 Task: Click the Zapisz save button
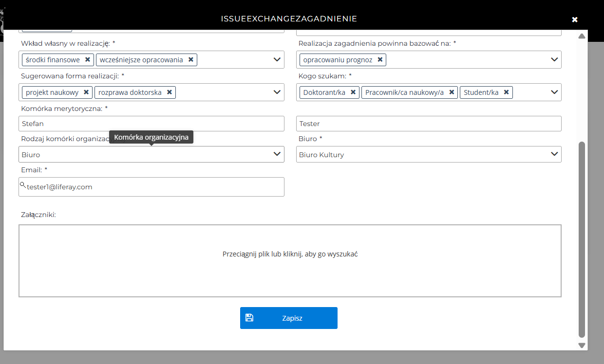[x=288, y=318]
